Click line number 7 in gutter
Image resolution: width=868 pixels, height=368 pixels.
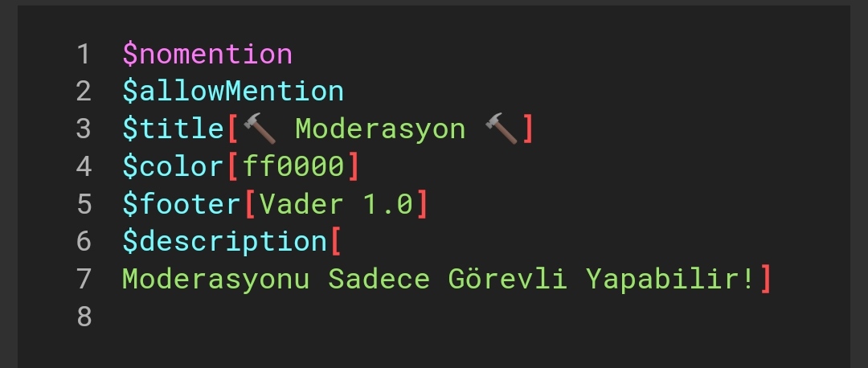pos(84,279)
